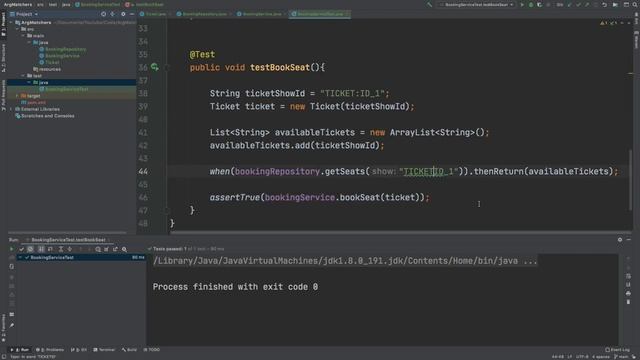The height and width of the screenshot is (360, 640).
Task: Toggle show ignored tests filter
Action: click(31, 249)
